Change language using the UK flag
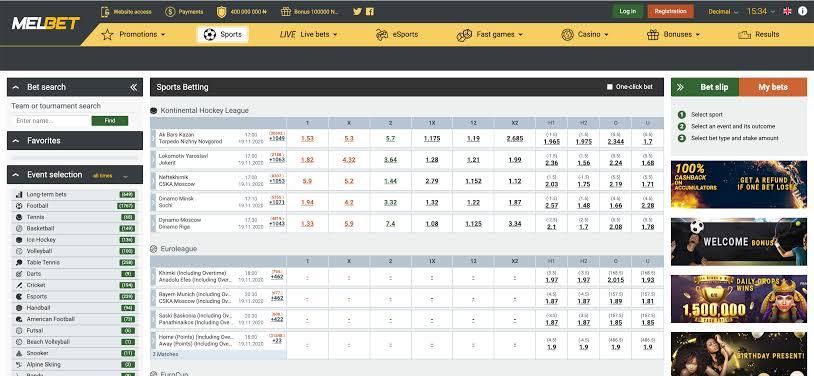The image size is (814, 376). [x=788, y=11]
